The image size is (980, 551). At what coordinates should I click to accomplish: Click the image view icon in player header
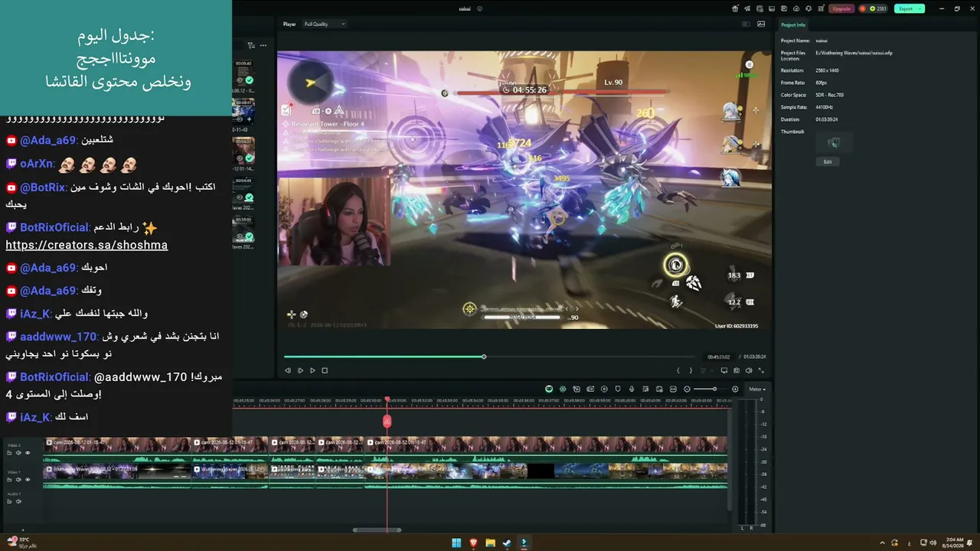coord(761,24)
